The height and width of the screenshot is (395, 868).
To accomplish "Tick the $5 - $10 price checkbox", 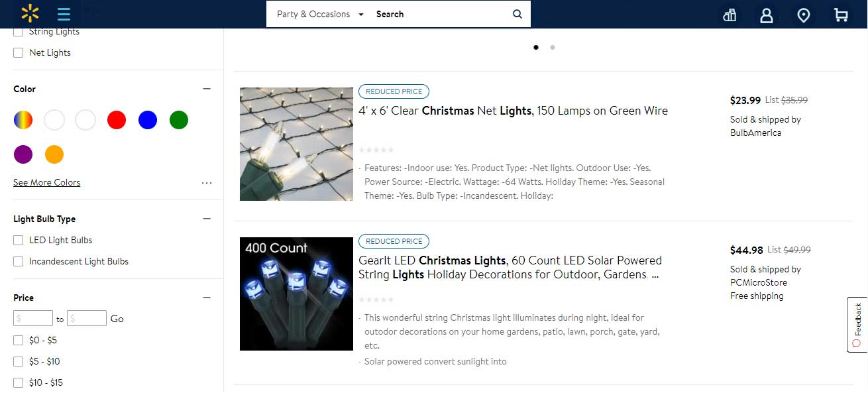I will click(x=19, y=361).
